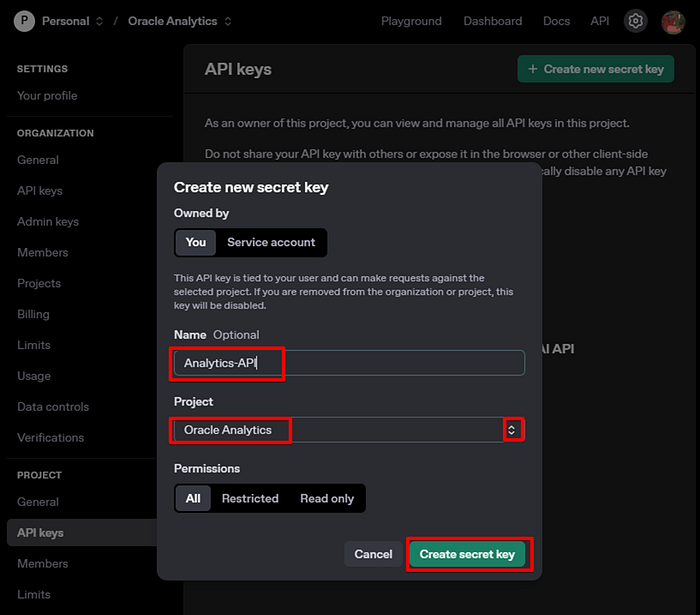The width and height of the screenshot is (700, 615).
Task: Open Projects page in sidebar
Action: [x=39, y=283]
